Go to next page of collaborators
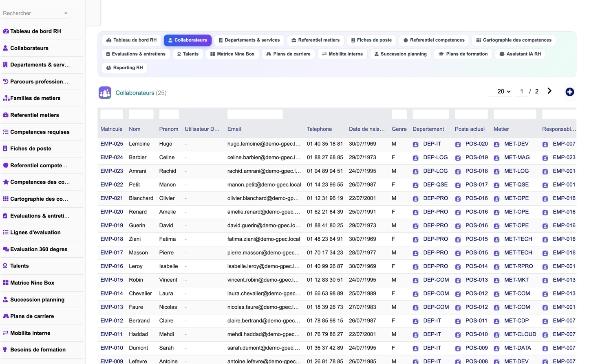Viewport: 589px width, 364px height. [x=549, y=91]
